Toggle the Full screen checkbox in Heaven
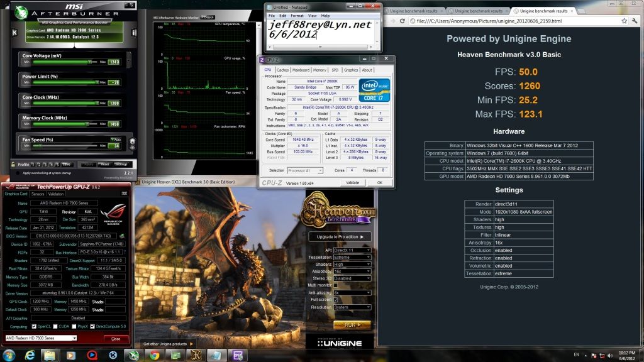The image size is (644, 362). tap(335, 300)
